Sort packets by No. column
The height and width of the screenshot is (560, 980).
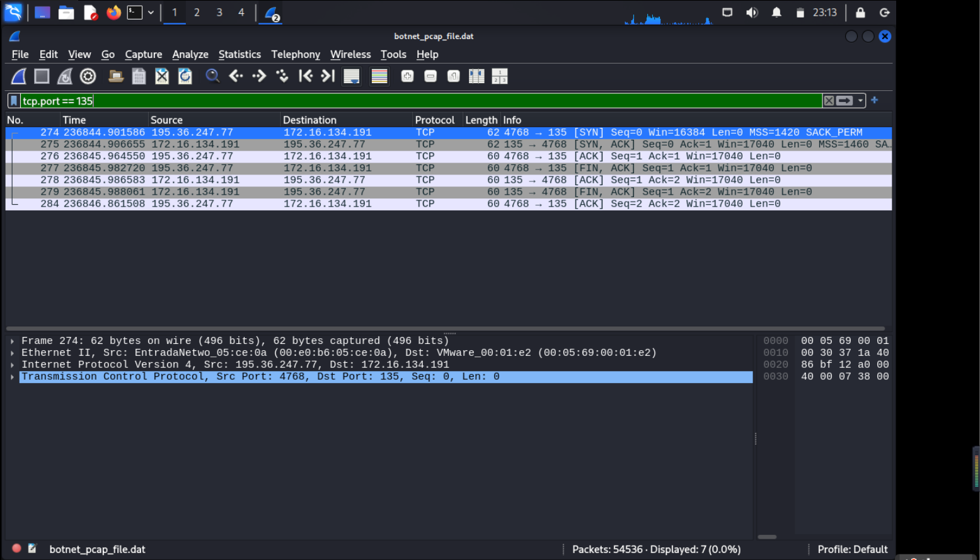(32, 120)
